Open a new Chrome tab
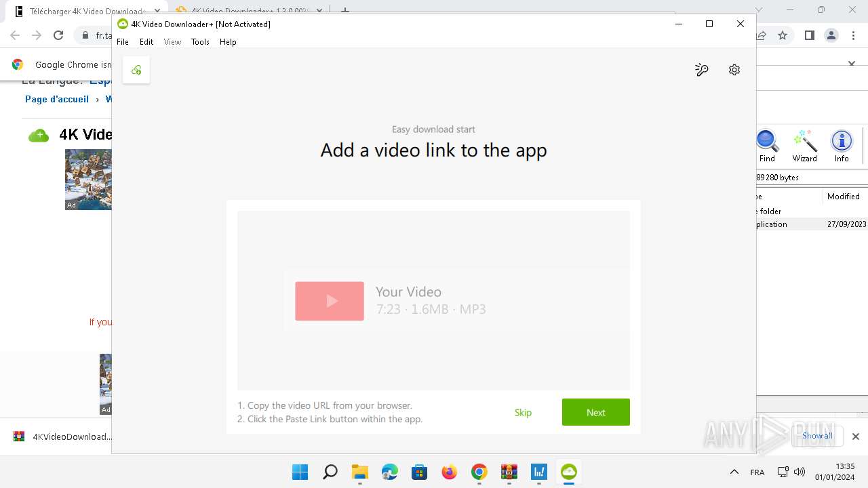Screen dimensions: 868x488 pos(345,11)
